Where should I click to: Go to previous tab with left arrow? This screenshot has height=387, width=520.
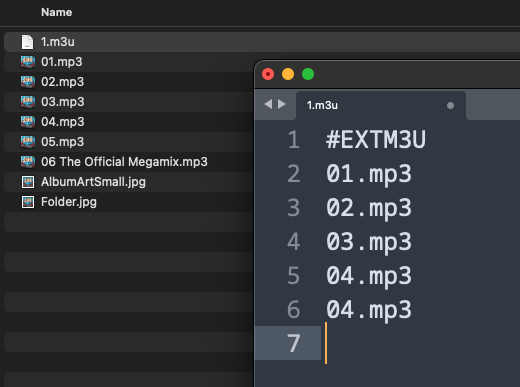click(268, 104)
